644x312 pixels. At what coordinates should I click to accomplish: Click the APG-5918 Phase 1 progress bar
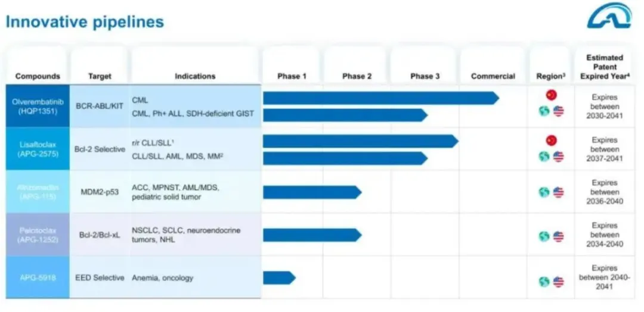click(x=278, y=277)
